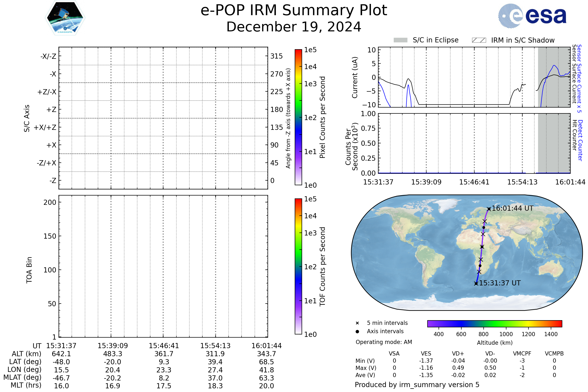Click the e-POP IRM Summary Plot title
The image size is (588, 392).
coord(294,11)
